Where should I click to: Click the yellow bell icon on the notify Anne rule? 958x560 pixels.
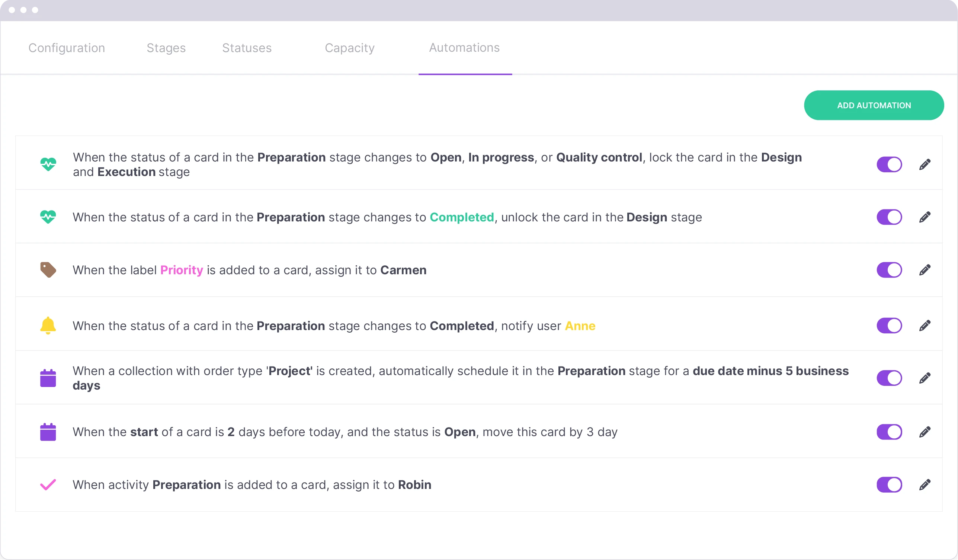click(x=48, y=325)
